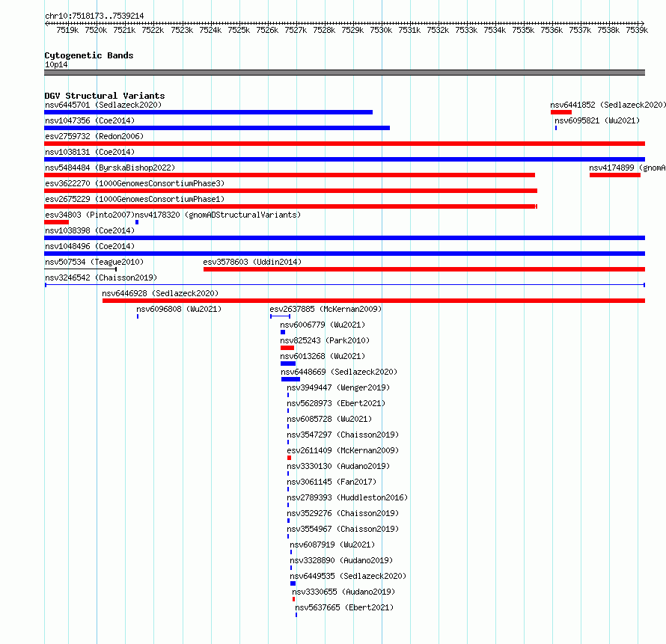Click the blue bar under nsv6445701

209,112
